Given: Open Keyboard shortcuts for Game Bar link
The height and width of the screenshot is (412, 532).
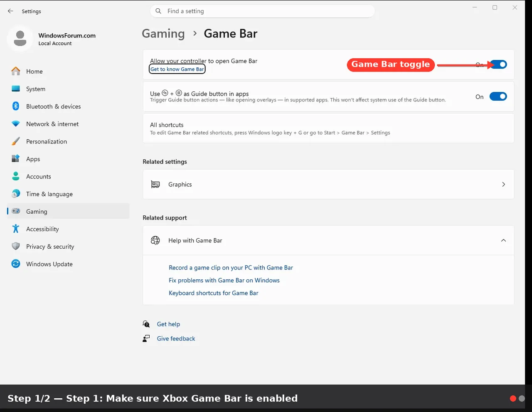Looking at the screenshot, I should coord(213,293).
